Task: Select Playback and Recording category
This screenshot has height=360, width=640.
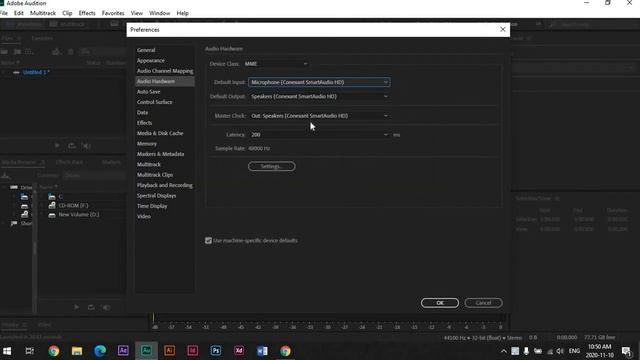Action: point(164,185)
